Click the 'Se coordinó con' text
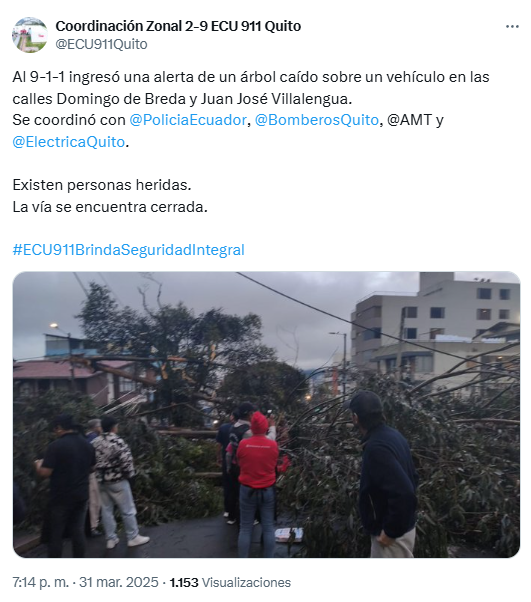The image size is (531, 602). coord(69,120)
